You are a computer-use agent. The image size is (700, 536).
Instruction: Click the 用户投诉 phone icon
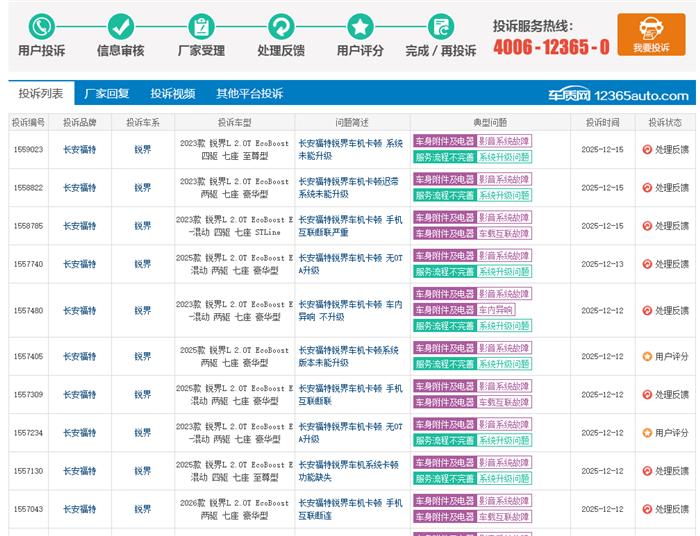click(41, 27)
